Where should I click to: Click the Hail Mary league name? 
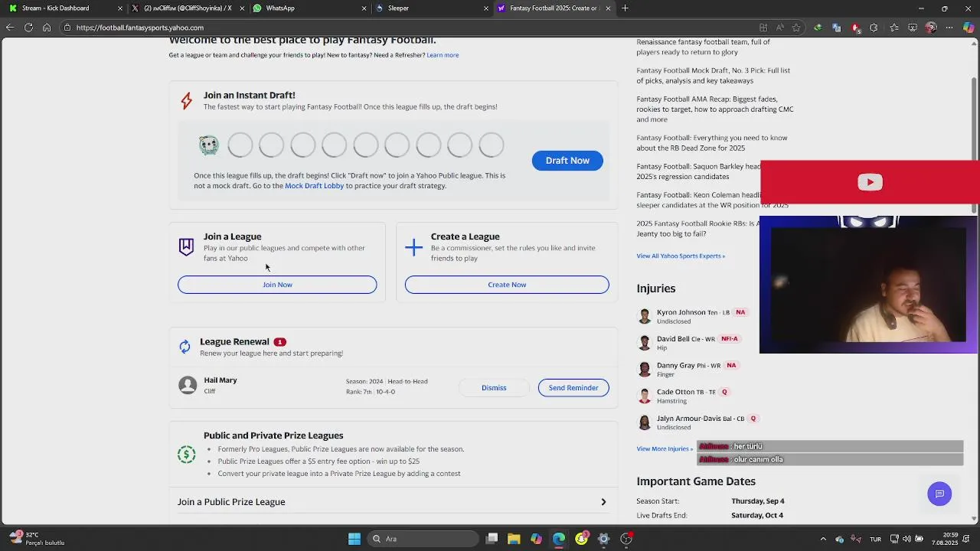point(220,380)
